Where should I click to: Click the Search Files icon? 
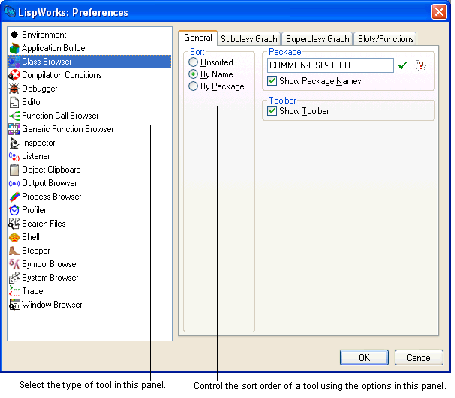tap(14, 224)
